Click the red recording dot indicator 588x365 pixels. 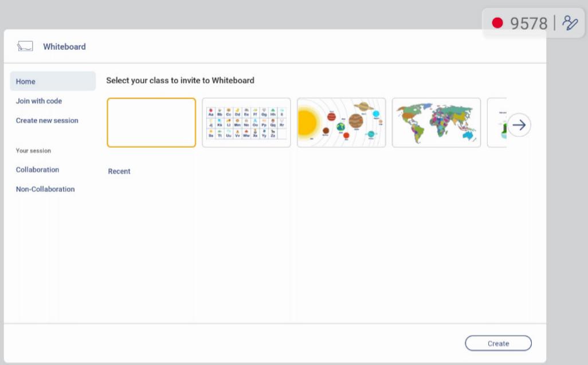pos(497,23)
